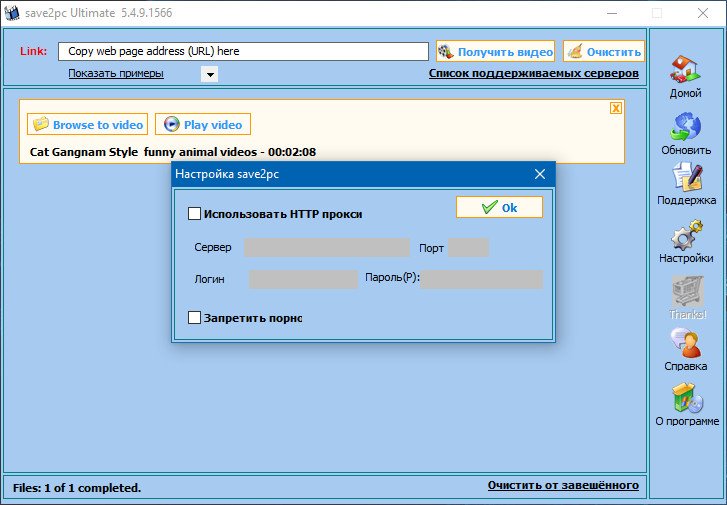Select the Cat Gangnam Style video title
The image size is (727, 505).
click(x=173, y=152)
